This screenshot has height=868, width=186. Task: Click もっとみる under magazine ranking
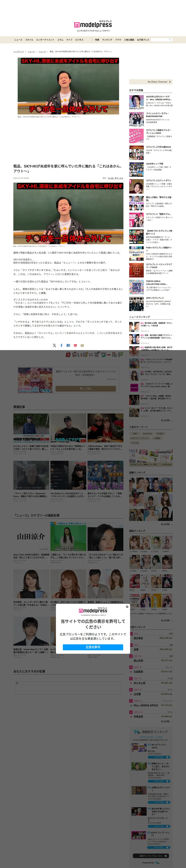(165, 620)
